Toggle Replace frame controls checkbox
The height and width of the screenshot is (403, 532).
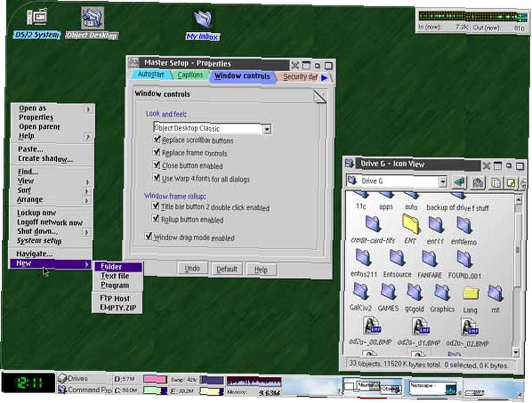(156, 152)
